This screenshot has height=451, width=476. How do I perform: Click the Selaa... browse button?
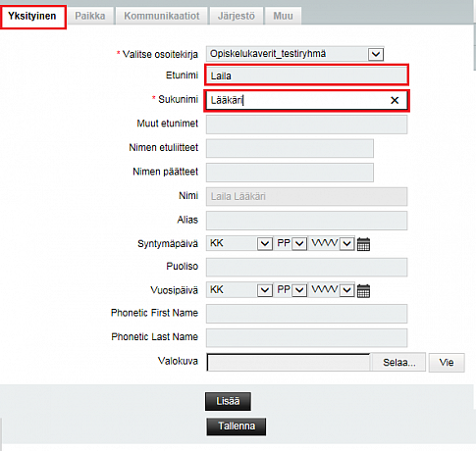[x=398, y=363]
